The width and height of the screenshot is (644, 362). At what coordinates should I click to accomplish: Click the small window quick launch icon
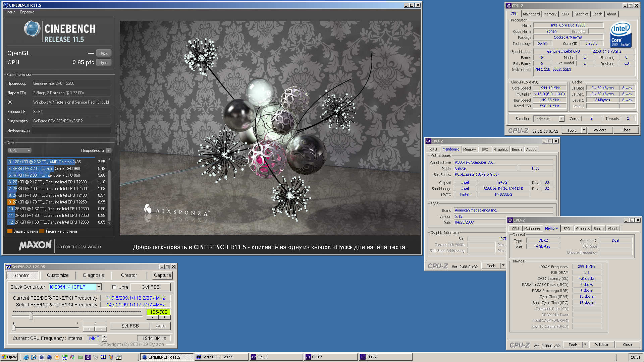click(119, 357)
